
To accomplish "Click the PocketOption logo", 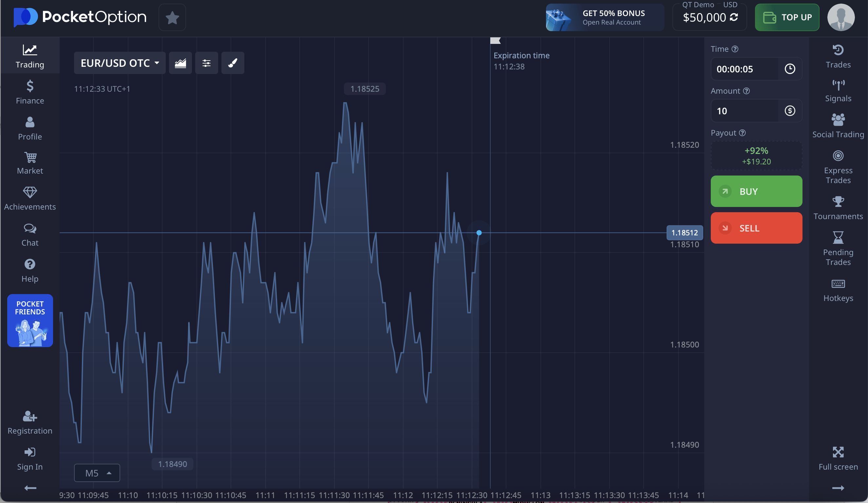I will point(80,17).
